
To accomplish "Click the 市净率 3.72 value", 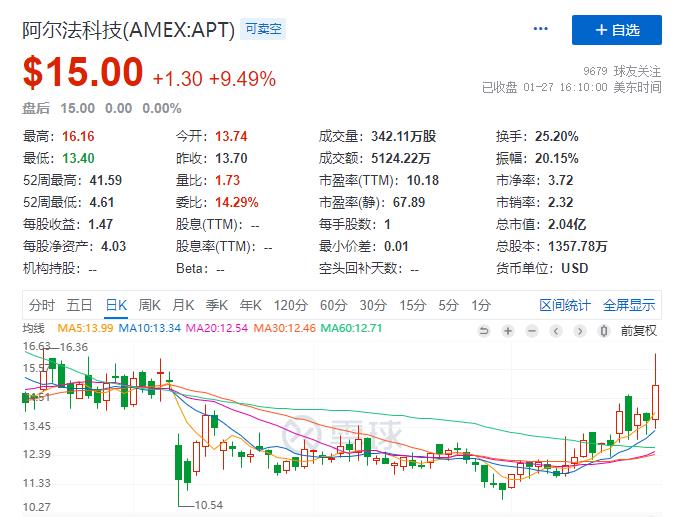I will 560,180.
